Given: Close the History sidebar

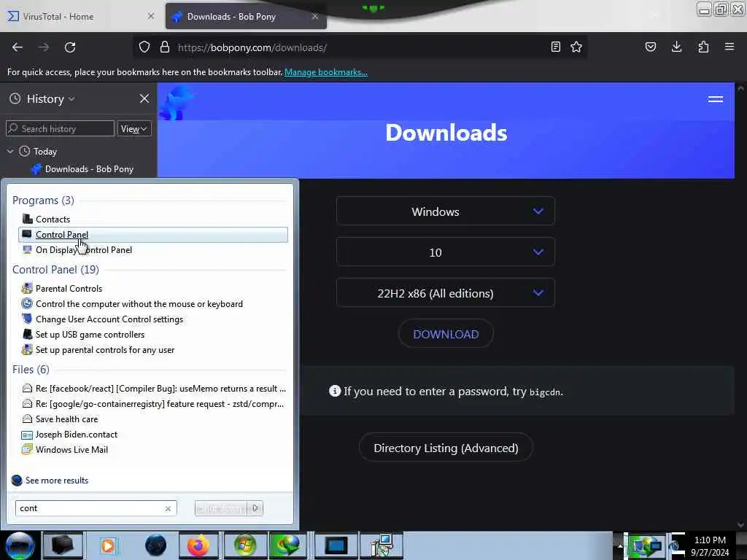Looking at the screenshot, I should pyautogui.click(x=144, y=98).
